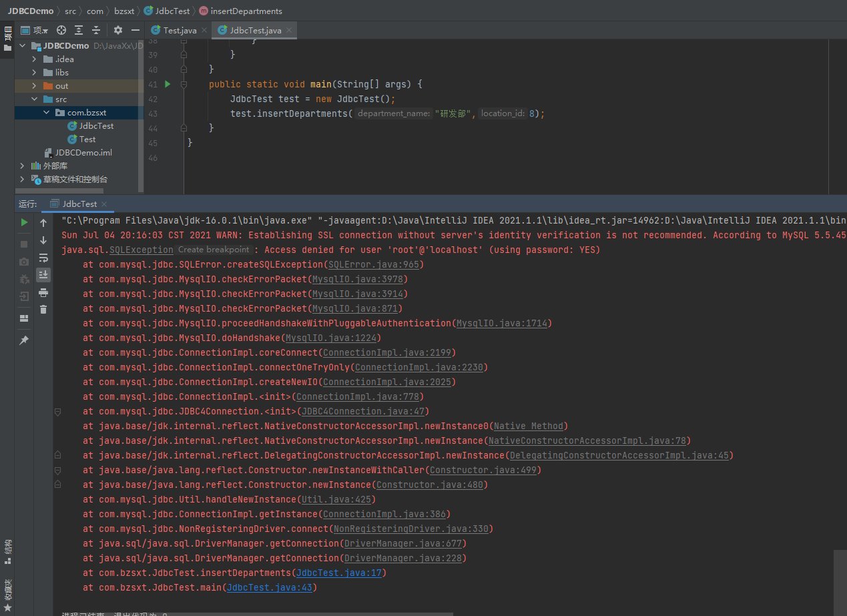Clear console output with the trash icon
Image resolution: width=847 pixels, height=616 pixels.
coord(43,310)
